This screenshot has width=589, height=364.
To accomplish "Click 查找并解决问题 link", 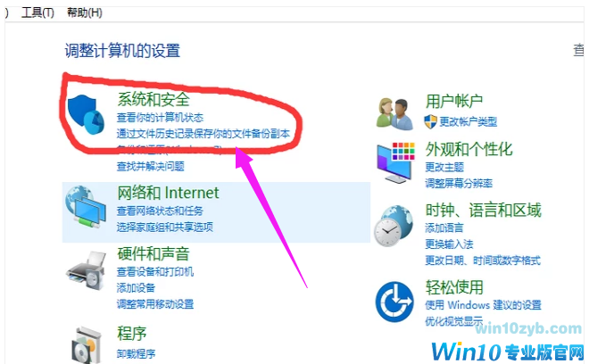I will pos(151,166).
